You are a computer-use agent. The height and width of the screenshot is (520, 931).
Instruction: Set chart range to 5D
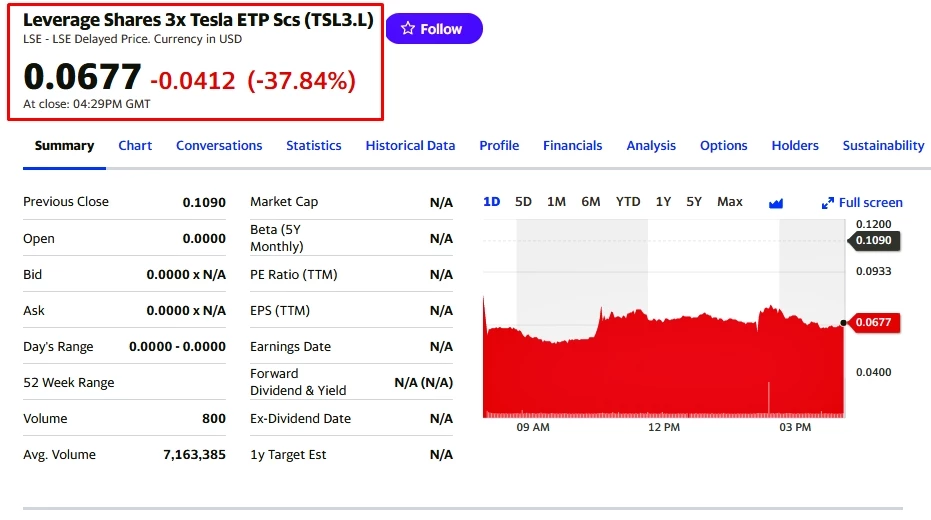click(523, 202)
